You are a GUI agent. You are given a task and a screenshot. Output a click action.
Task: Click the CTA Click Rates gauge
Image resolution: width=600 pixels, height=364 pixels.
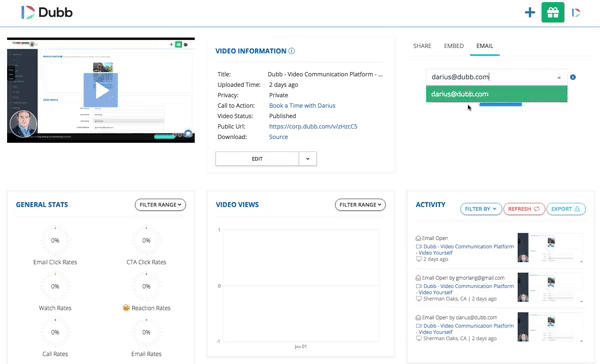point(146,240)
